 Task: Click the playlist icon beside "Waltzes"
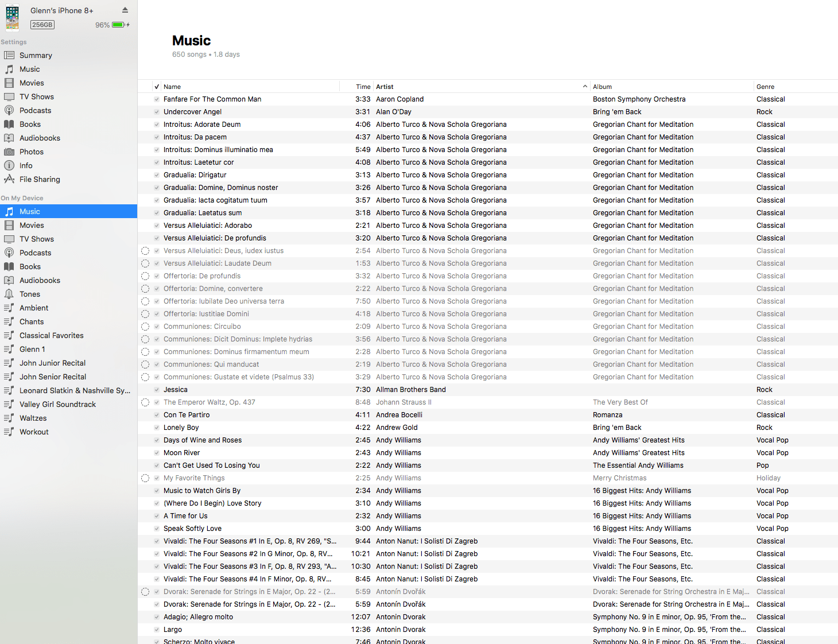[x=9, y=418]
